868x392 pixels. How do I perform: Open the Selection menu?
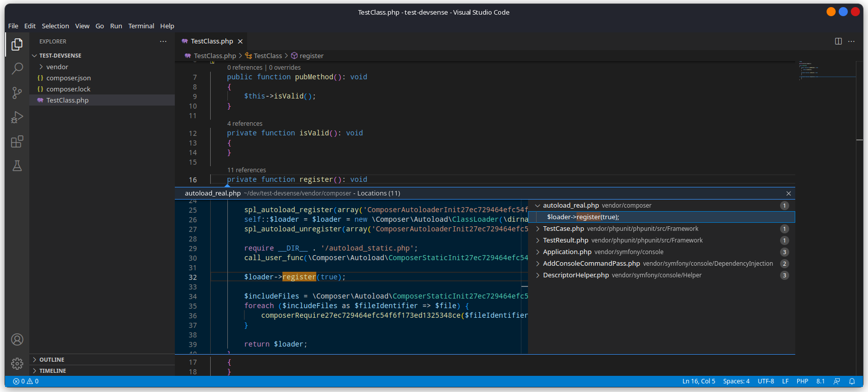(55, 26)
